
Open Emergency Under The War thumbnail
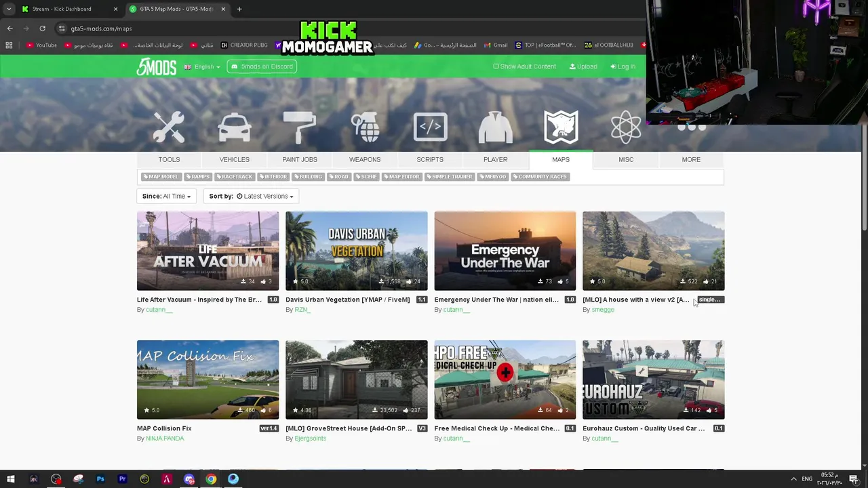tap(505, 251)
